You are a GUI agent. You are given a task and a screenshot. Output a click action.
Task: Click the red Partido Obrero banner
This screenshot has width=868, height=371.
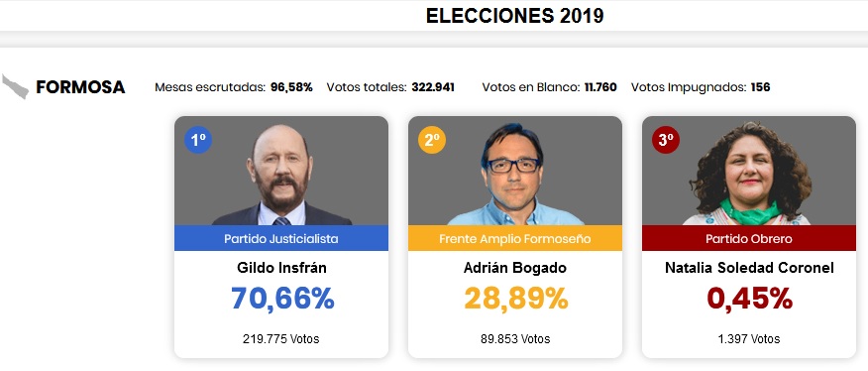(x=749, y=238)
